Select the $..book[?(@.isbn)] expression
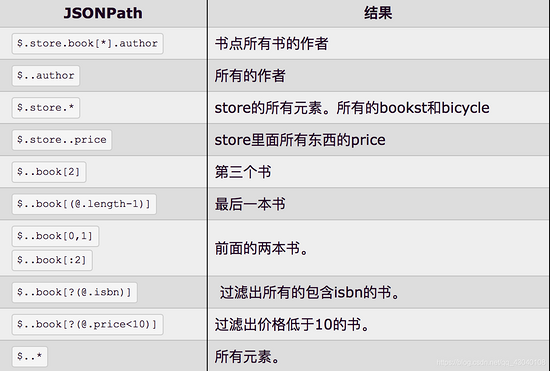This screenshot has width=550, height=371. (x=74, y=292)
